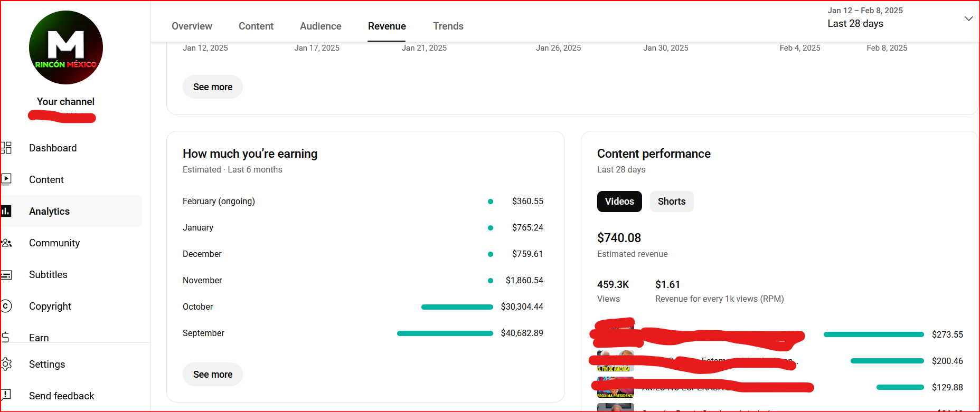The width and height of the screenshot is (980, 412).
Task: Open the Earn sidebar entry
Action: coord(39,338)
